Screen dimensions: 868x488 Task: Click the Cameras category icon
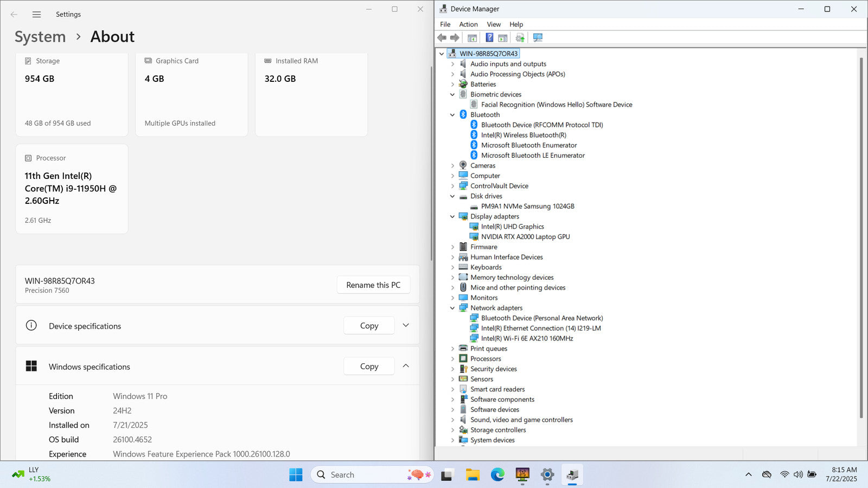(x=463, y=165)
